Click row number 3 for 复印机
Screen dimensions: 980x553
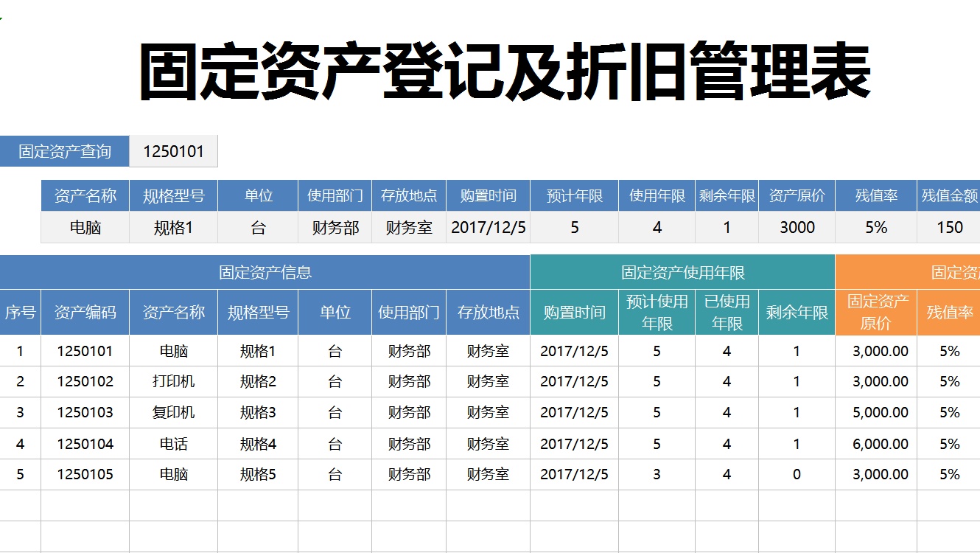pyautogui.click(x=19, y=412)
